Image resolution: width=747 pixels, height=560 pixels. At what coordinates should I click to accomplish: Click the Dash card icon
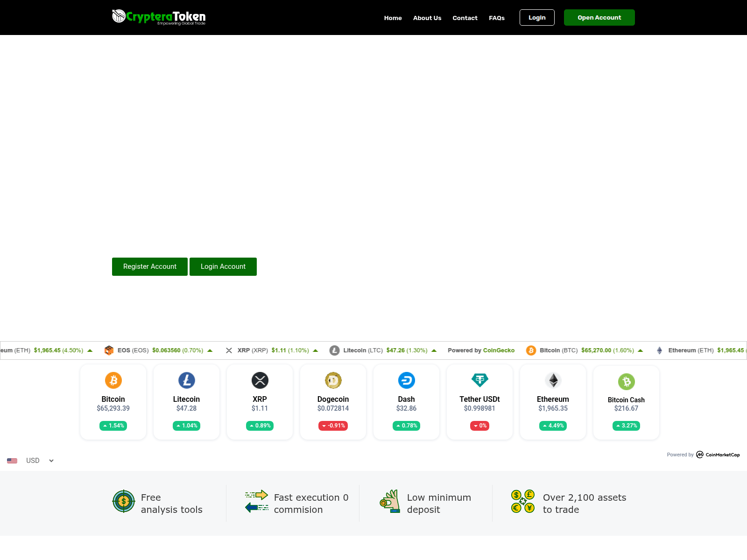407,380
